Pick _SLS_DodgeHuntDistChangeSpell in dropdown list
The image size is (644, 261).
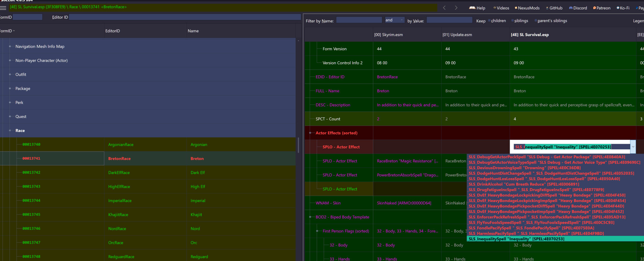[555, 173]
